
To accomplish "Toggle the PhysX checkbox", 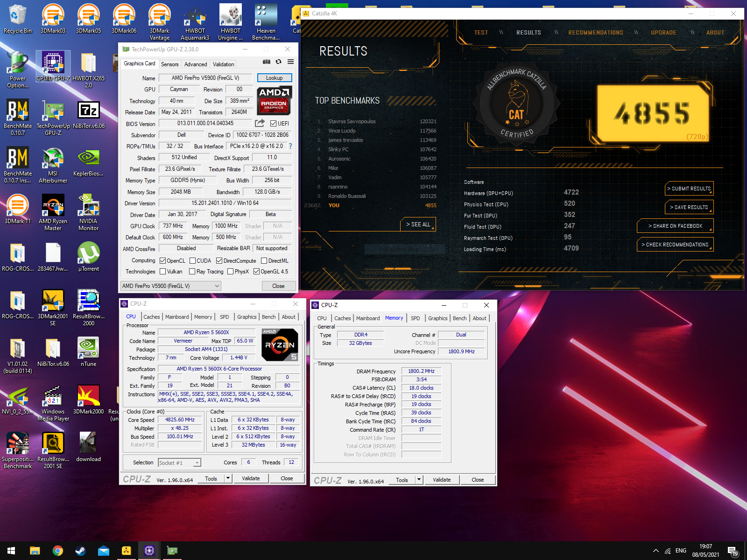I will click(230, 272).
